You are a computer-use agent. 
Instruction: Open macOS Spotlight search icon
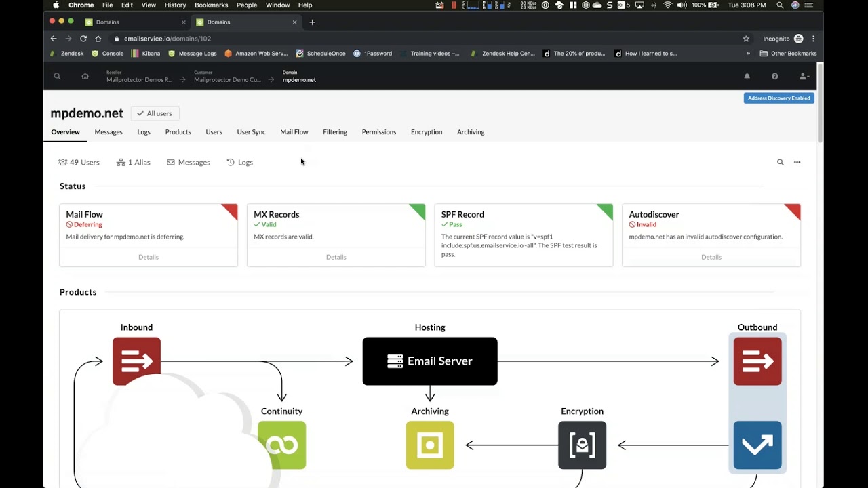(780, 5)
